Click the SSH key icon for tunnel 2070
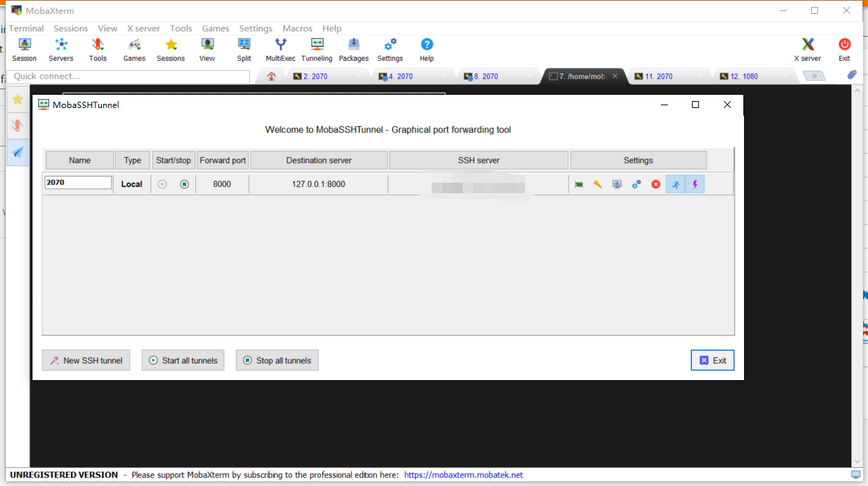This screenshot has height=486, width=868. (598, 184)
